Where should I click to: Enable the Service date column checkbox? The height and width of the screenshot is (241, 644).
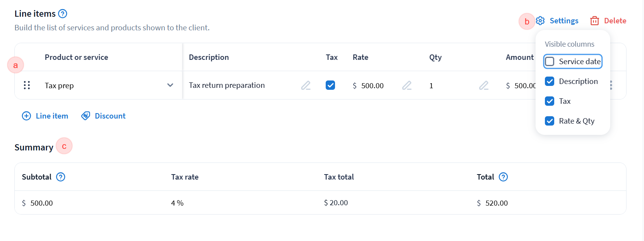click(550, 61)
